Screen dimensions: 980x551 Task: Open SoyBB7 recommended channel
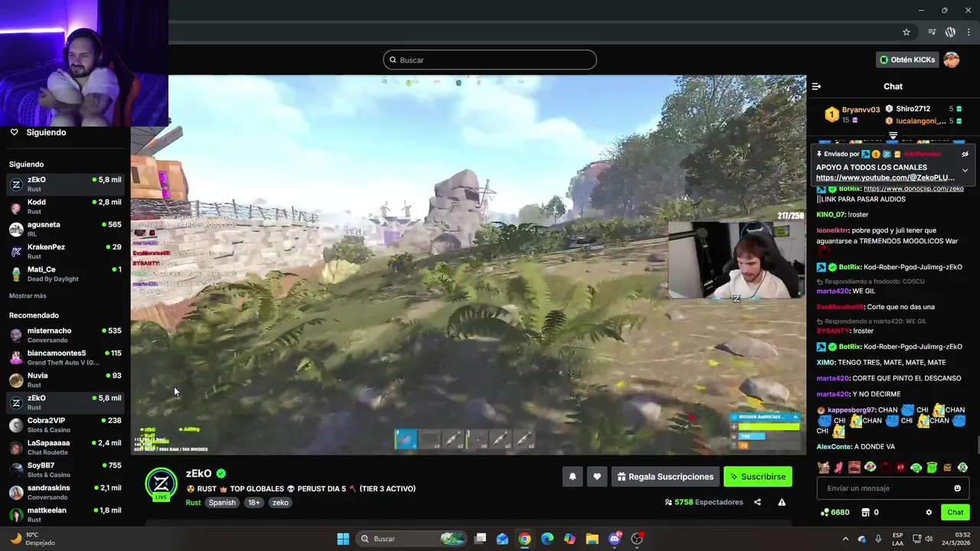pyautogui.click(x=65, y=470)
